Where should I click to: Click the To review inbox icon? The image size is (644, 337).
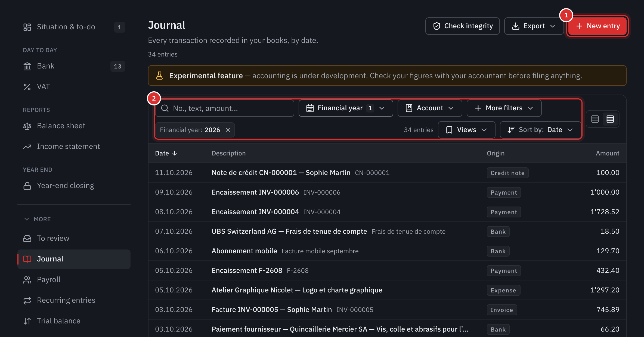[27, 238]
